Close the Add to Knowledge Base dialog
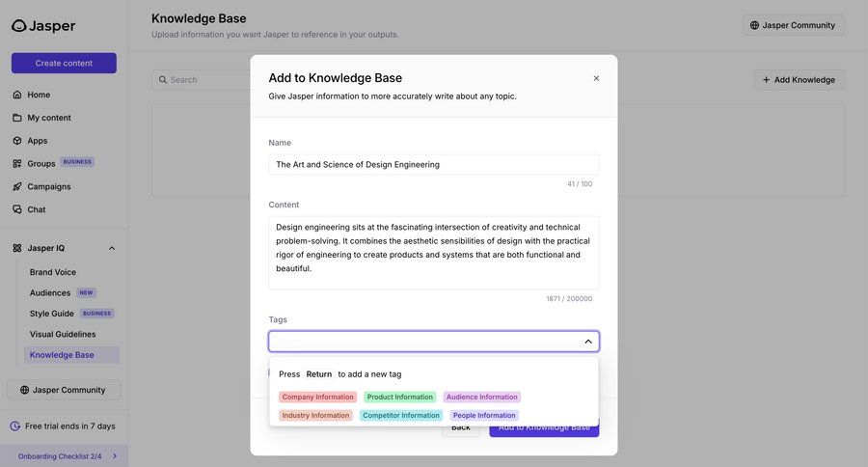 point(596,78)
